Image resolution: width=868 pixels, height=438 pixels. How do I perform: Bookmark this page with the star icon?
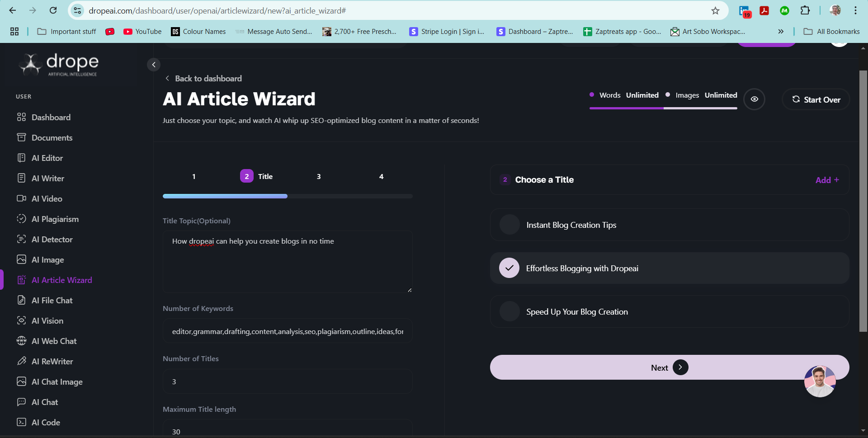pyautogui.click(x=715, y=10)
